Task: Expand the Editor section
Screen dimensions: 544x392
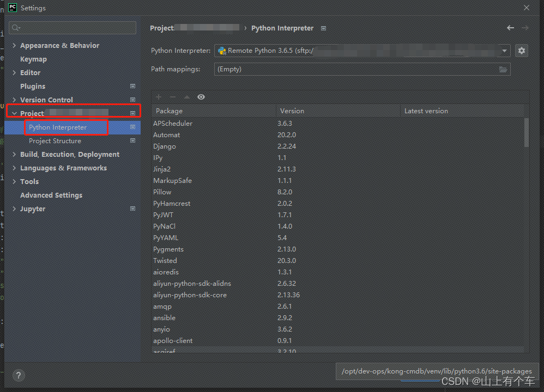Action: [14, 73]
